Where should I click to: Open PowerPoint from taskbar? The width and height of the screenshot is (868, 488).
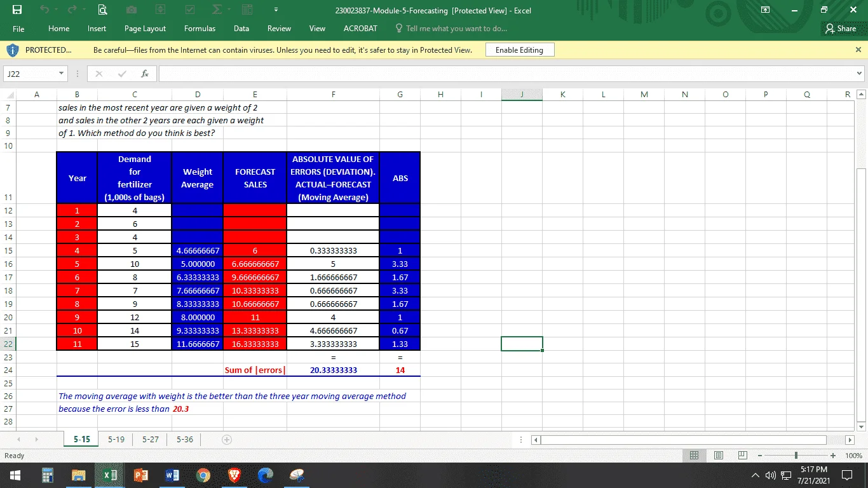[140, 475]
